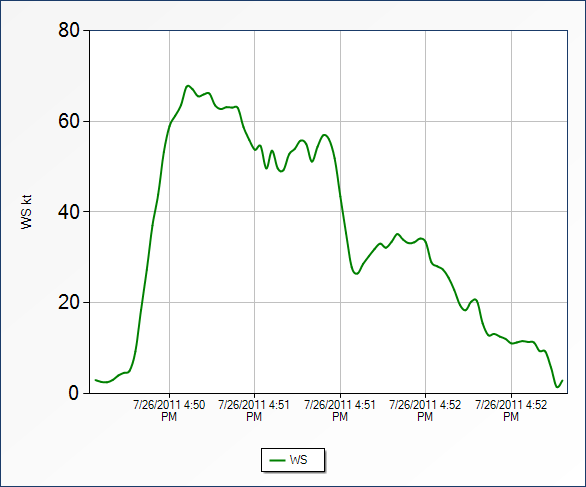Click the 60 label on y-axis

pos(69,121)
